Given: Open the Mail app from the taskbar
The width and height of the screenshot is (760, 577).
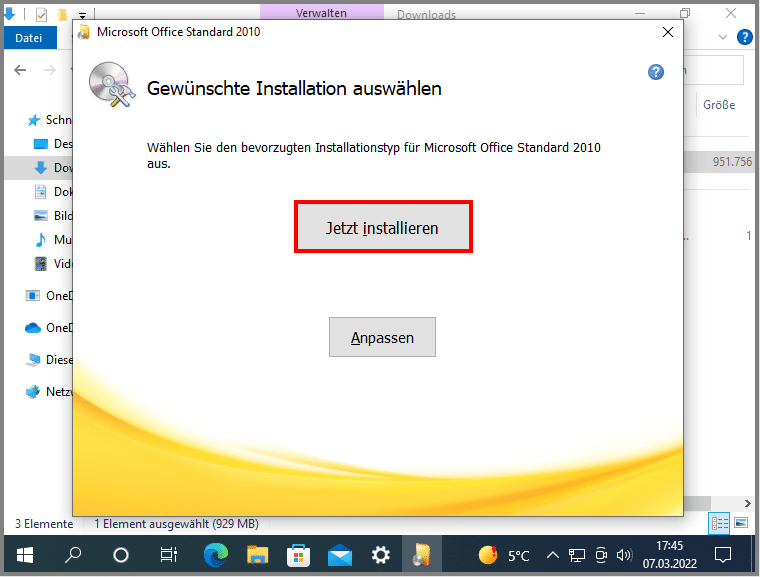Looking at the screenshot, I should 340,554.
